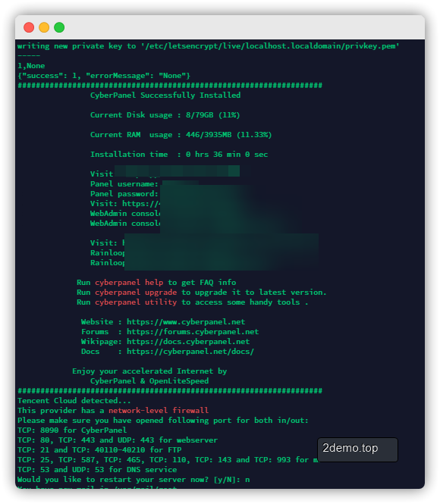Click the 'CyberPanel Successfully Installed' heading line

[165, 95]
